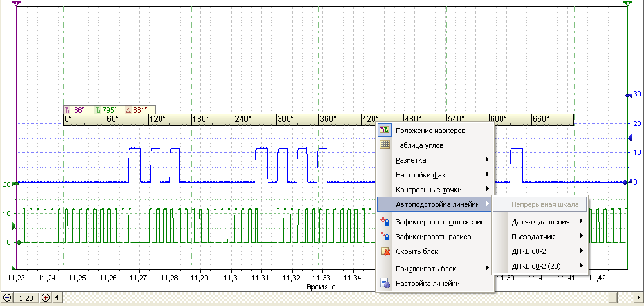Expand ДПКВ 60-2 submenu
Screen dimensions: 644x306
[540, 251]
